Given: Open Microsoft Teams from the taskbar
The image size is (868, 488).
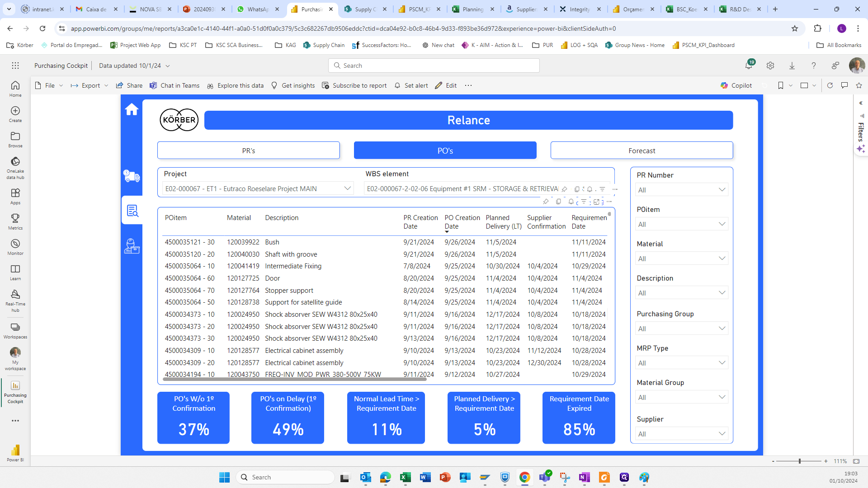Looking at the screenshot, I should (x=544, y=477).
